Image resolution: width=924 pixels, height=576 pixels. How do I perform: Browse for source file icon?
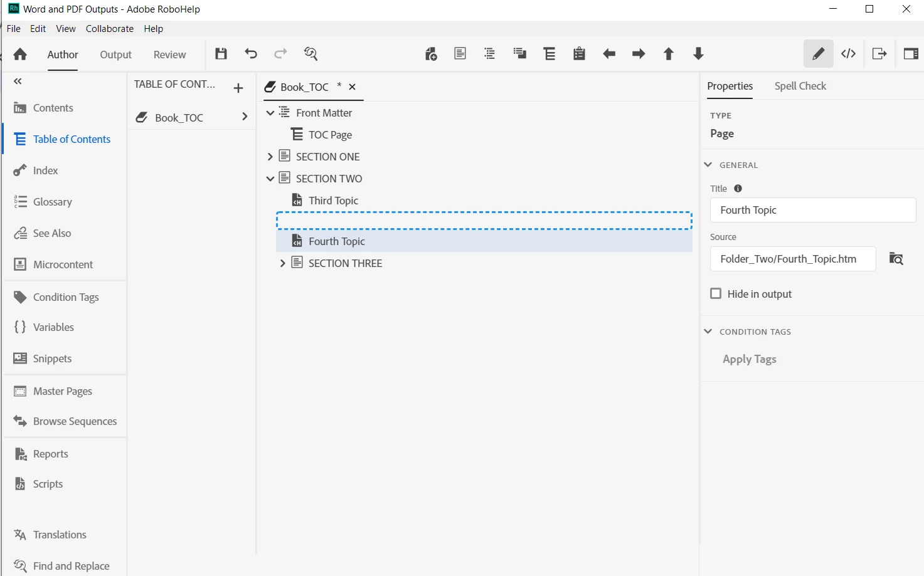tap(896, 258)
